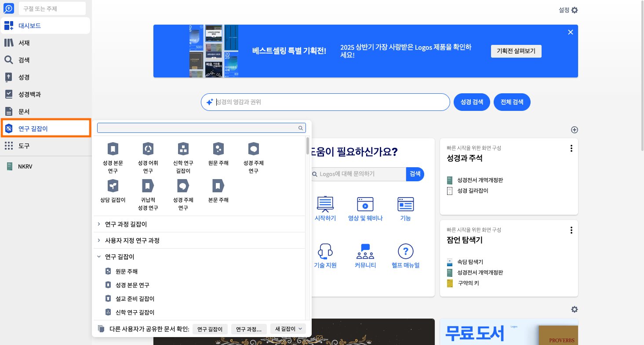Open the 귀납적 성경 연구 guide icon
The image size is (644, 345).
pyautogui.click(x=148, y=195)
